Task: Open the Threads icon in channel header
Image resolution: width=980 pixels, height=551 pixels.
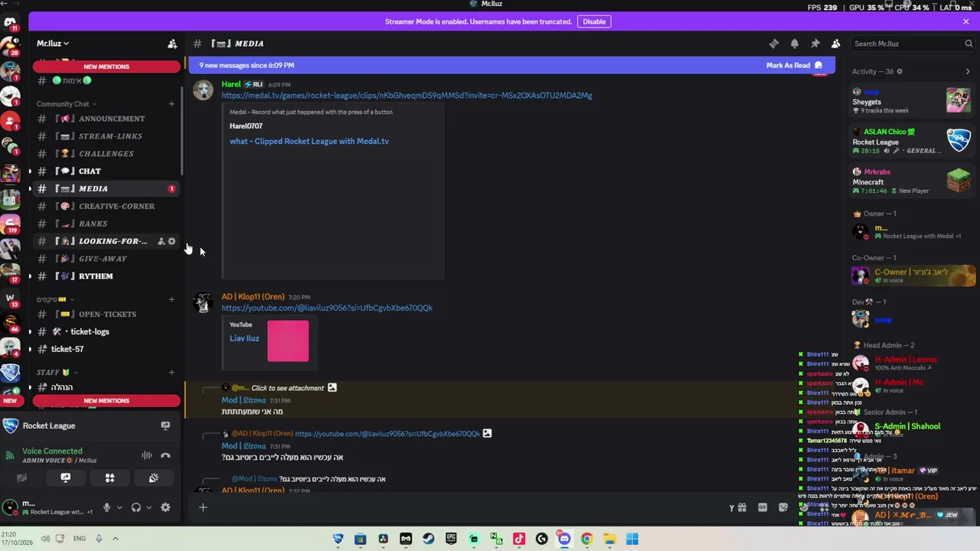Action: click(774, 44)
